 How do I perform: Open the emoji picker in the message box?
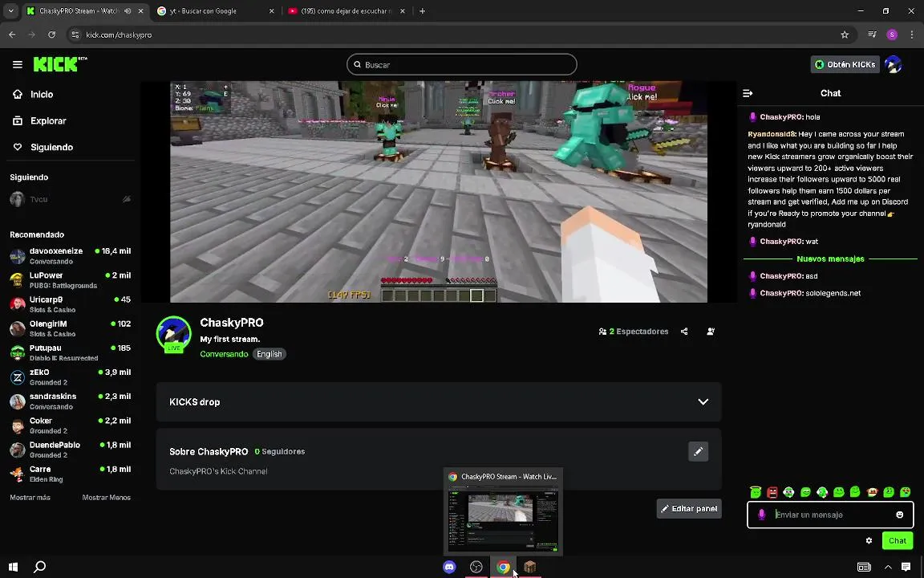[899, 515]
